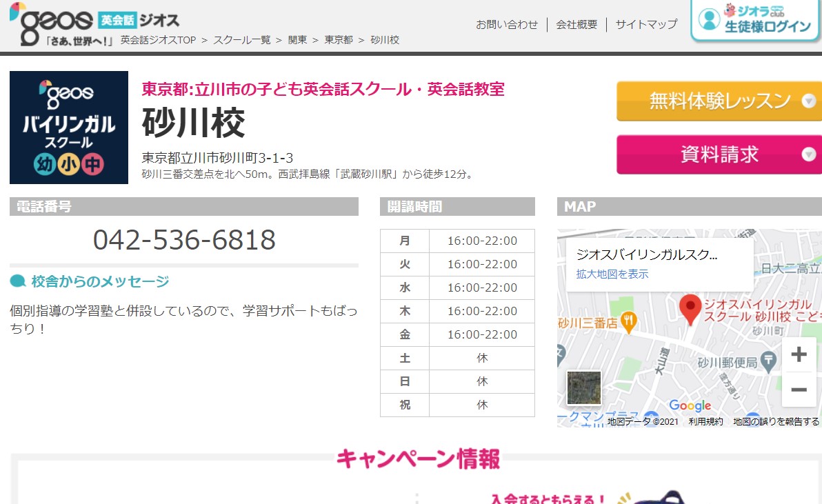Click the 祝 row 休 cell

pos(482,405)
